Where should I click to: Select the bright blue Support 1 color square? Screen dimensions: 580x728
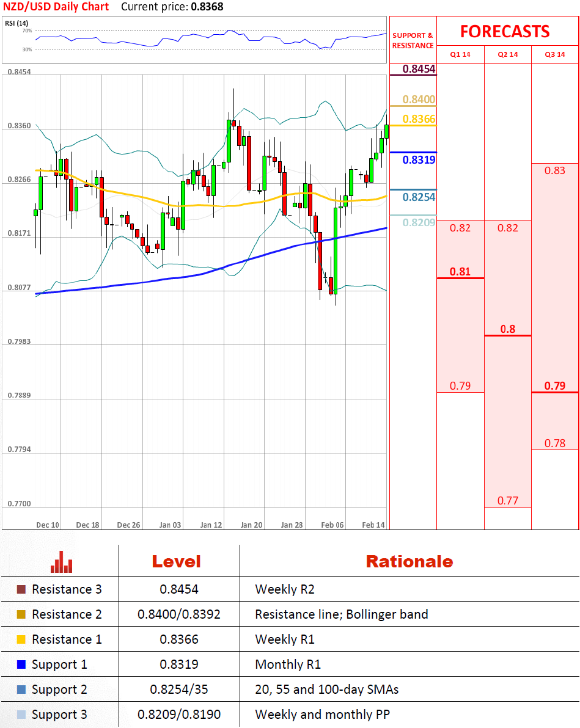21,664
